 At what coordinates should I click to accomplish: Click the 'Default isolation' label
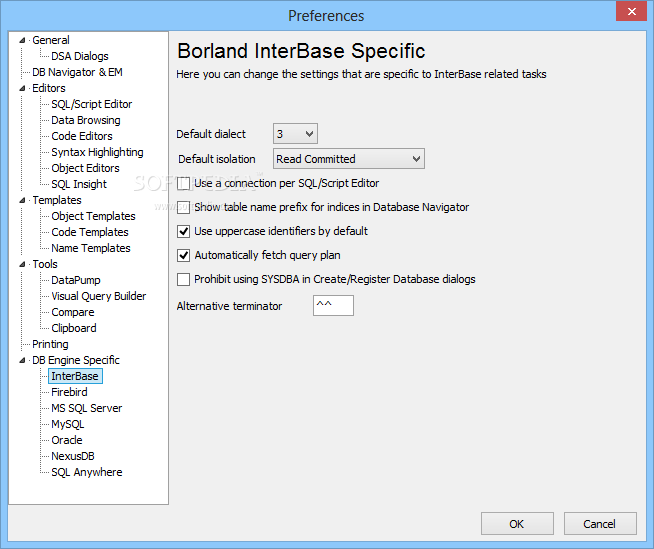pos(216,159)
